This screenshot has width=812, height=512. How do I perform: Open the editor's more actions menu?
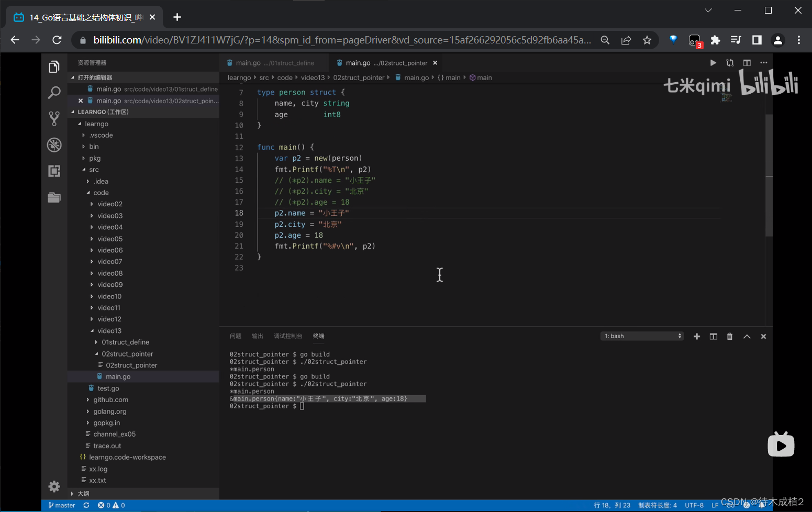(764, 63)
